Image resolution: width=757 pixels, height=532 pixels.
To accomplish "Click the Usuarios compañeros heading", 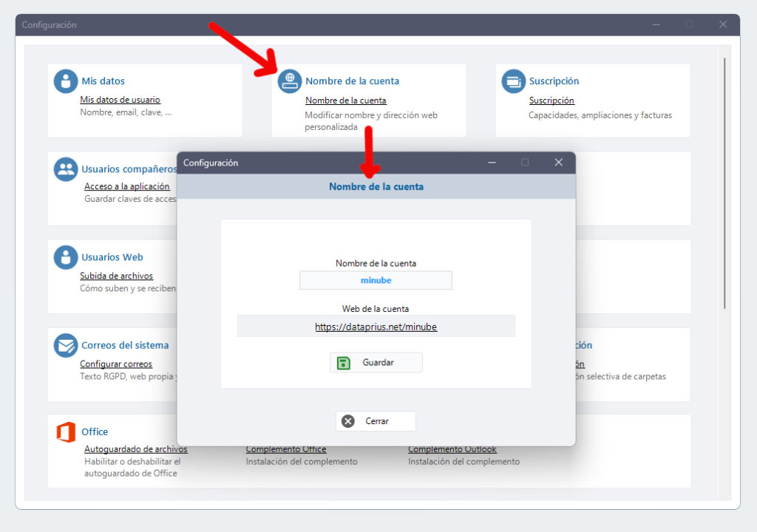I will point(129,169).
